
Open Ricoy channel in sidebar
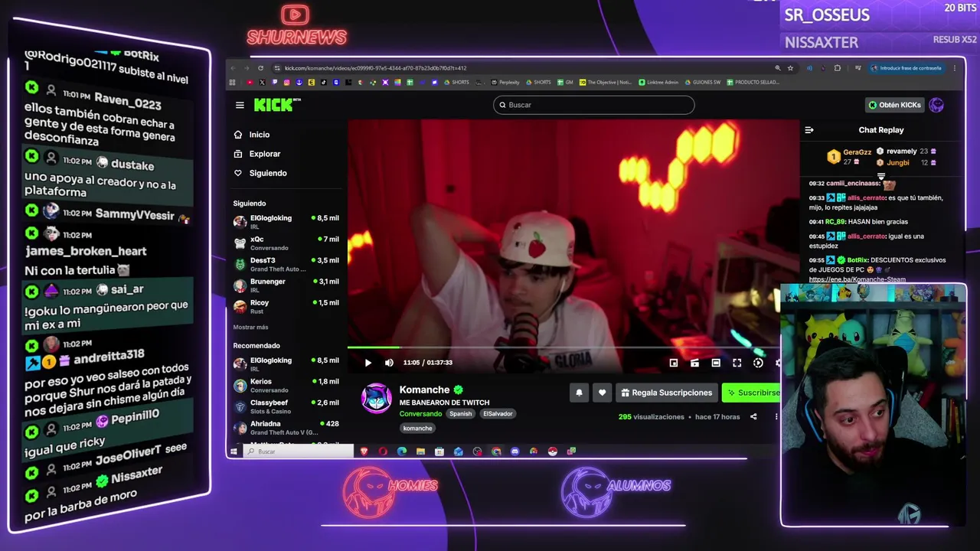286,306
